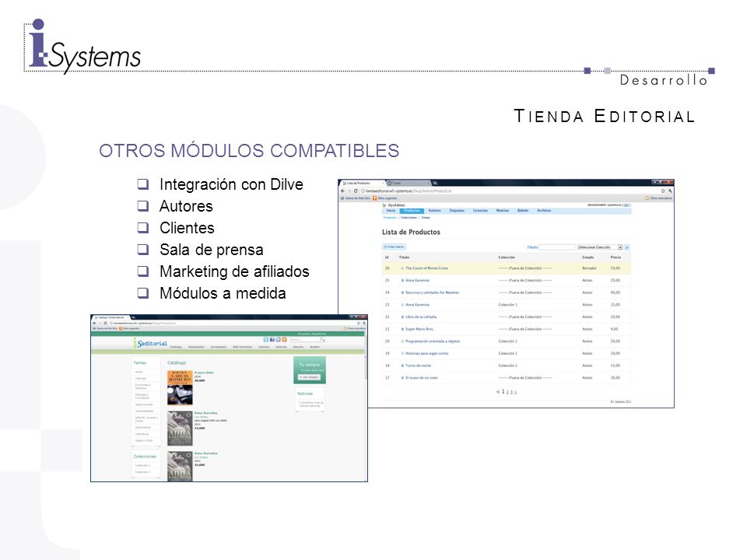Open wrench menu in admin browser window
The image size is (747, 560).
click(x=669, y=191)
